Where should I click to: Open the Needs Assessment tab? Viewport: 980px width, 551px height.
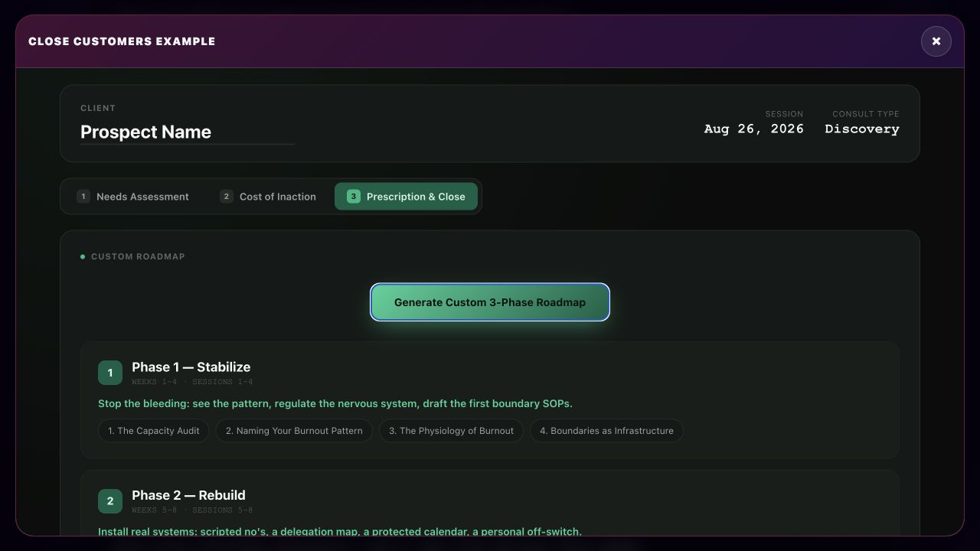click(133, 197)
